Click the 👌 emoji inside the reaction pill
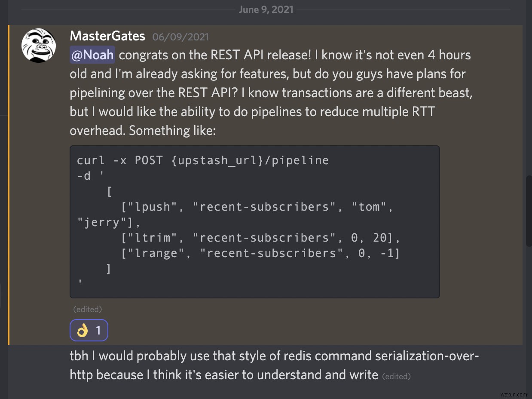The width and height of the screenshot is (532, 399). click(x=83, y=330)
